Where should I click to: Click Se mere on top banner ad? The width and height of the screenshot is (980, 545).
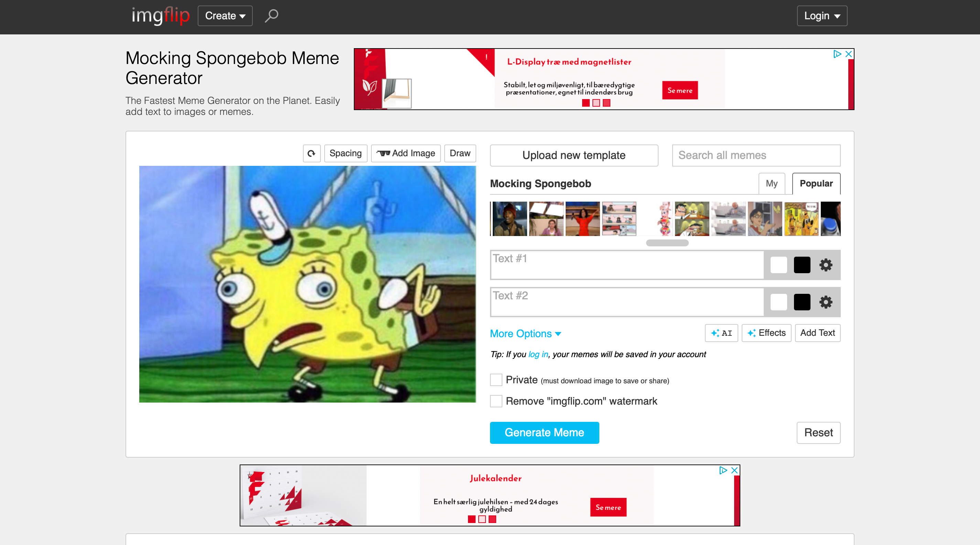click(x=680, y=90)
